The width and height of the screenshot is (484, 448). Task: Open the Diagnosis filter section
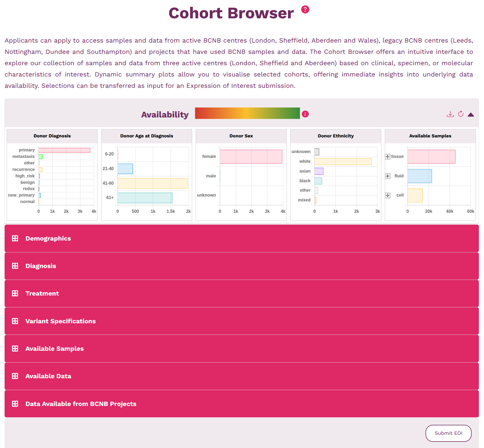(x=40, y=266)
